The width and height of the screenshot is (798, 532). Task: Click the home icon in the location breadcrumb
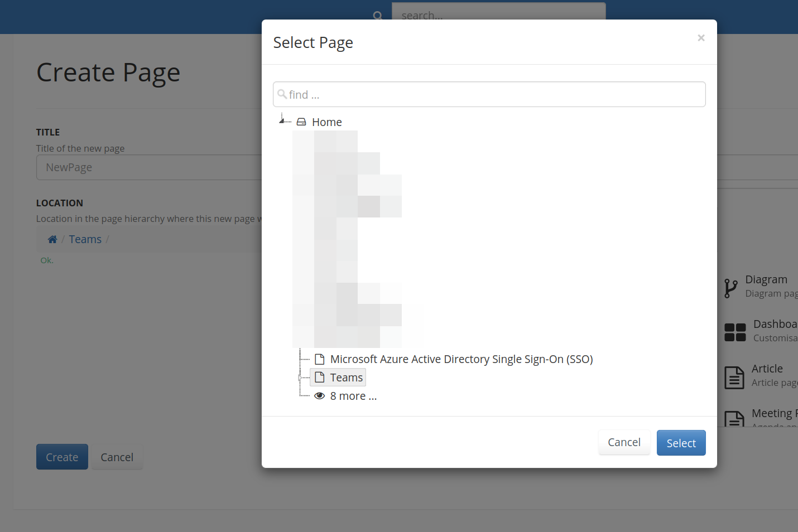pyautogui.click(x=52, y=239)
